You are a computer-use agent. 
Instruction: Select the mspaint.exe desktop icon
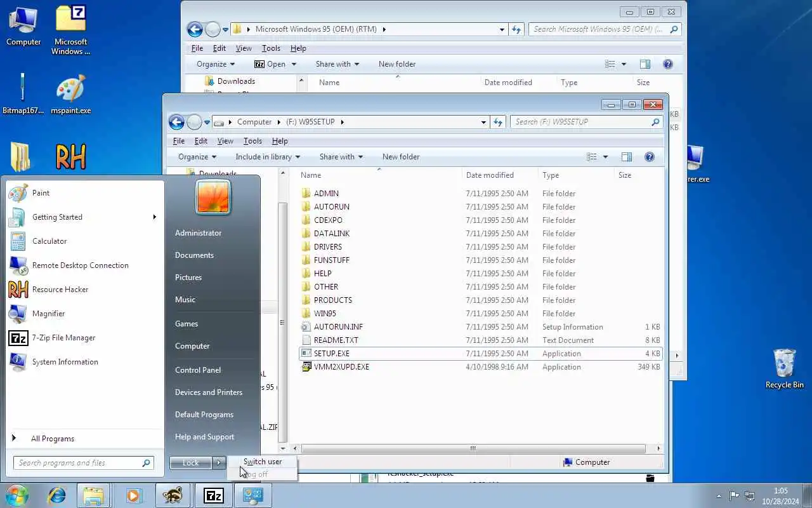71,95
